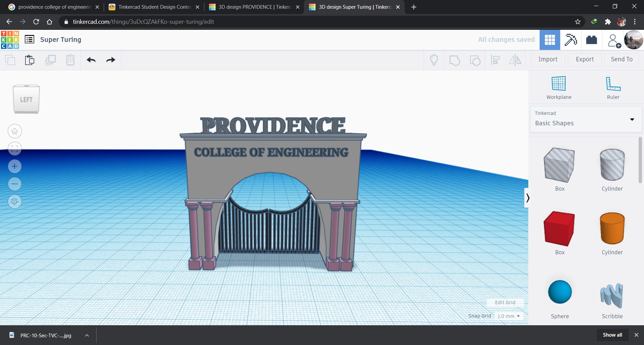
Task: Open the design list menu icon
Action: (30, 40)
